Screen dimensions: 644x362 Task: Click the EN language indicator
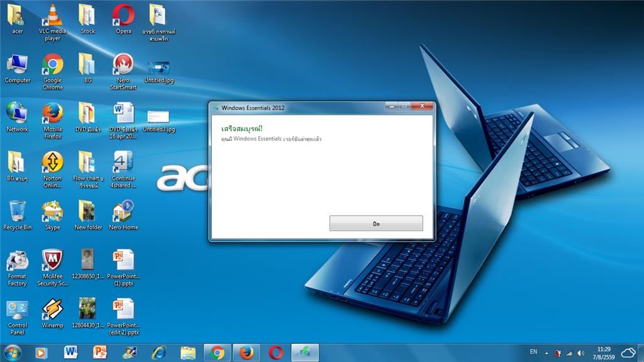[x=533, y=352]
